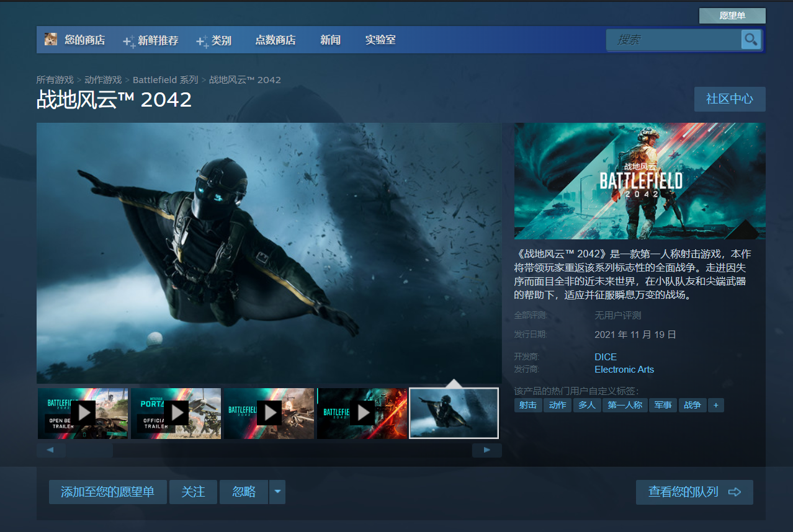
Task: Click the 战地风云™ 2042 breadcrumb link
Action: pos(245,80)
